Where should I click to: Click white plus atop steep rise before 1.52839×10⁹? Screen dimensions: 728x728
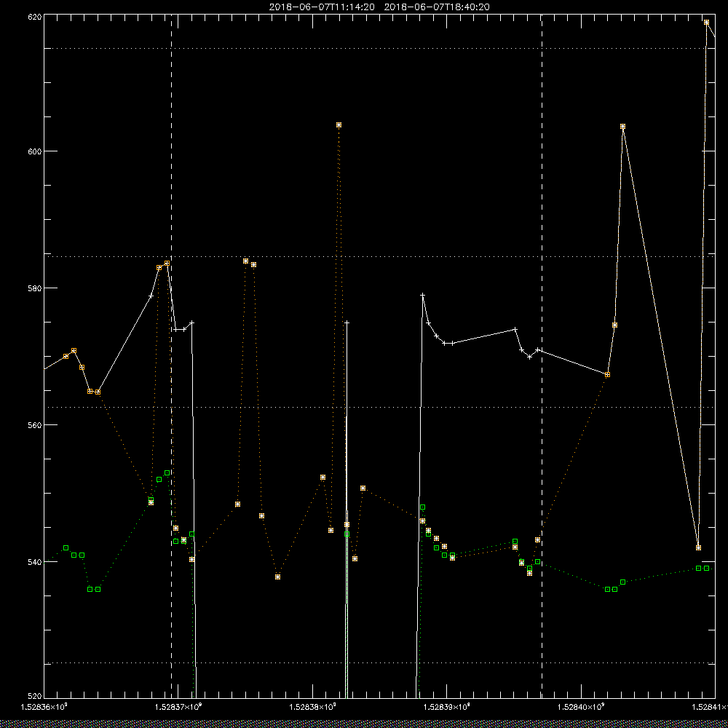pyautogui.click(x=422, y=295)
